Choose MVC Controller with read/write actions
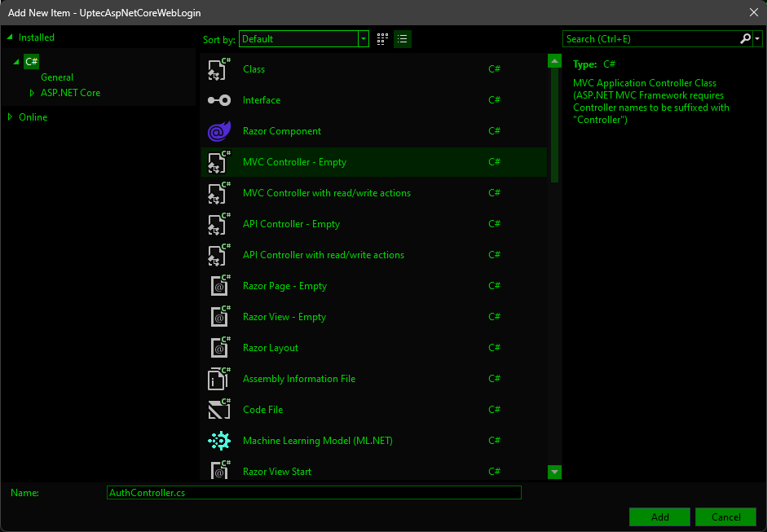 [x=326, y=193]
